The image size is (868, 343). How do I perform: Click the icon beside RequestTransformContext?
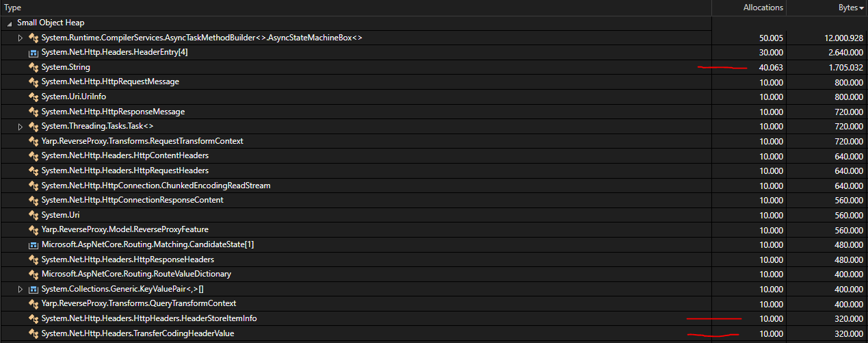click(33, 141)
